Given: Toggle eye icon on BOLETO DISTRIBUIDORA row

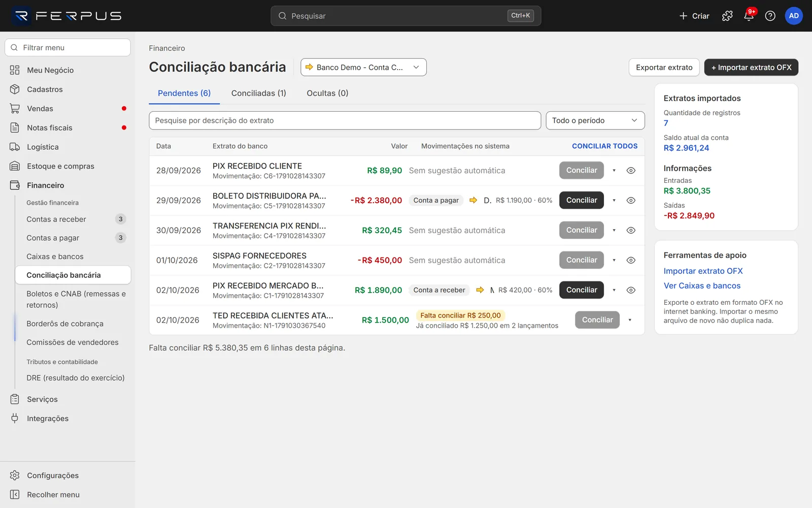Looking at the screenshot, I should 631,200.
